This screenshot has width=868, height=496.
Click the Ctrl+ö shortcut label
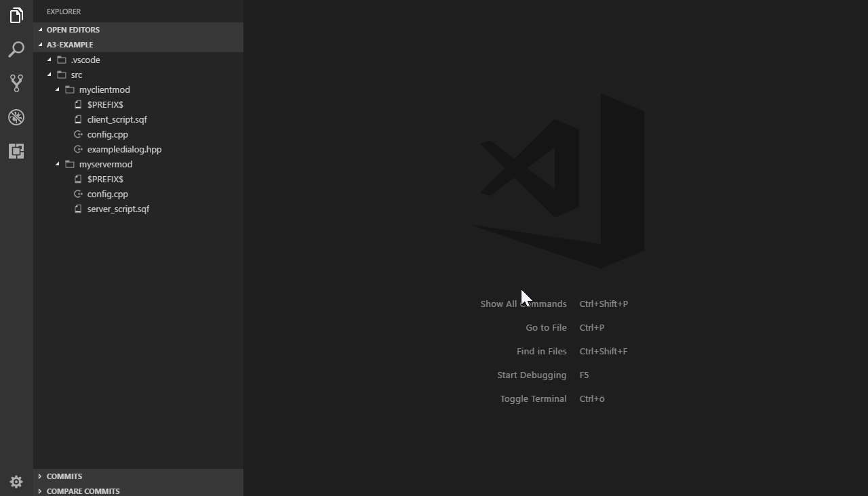592,398
